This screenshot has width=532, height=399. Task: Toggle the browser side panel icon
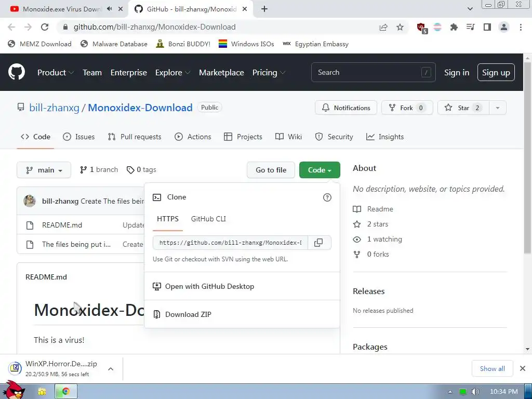click(487, 27)
